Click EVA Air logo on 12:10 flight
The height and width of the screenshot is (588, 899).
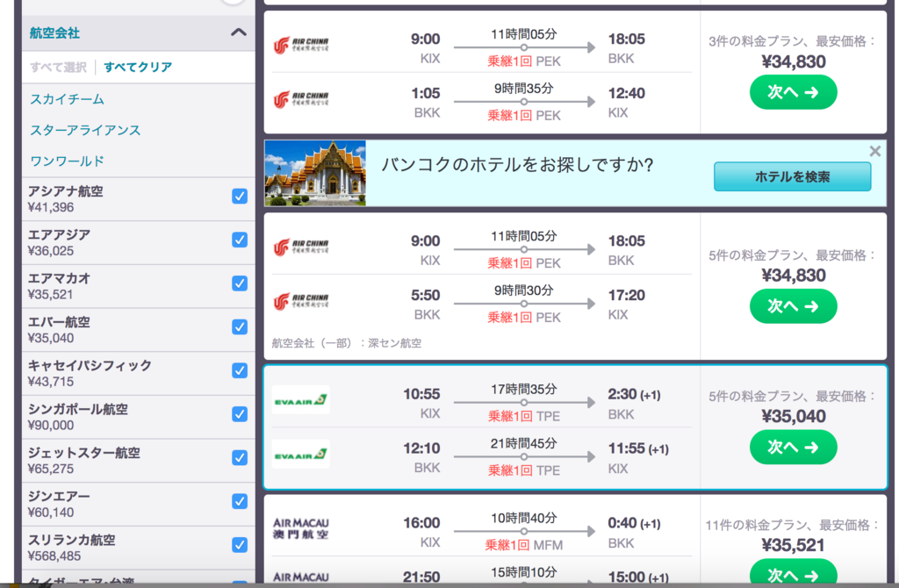[301, 455]
